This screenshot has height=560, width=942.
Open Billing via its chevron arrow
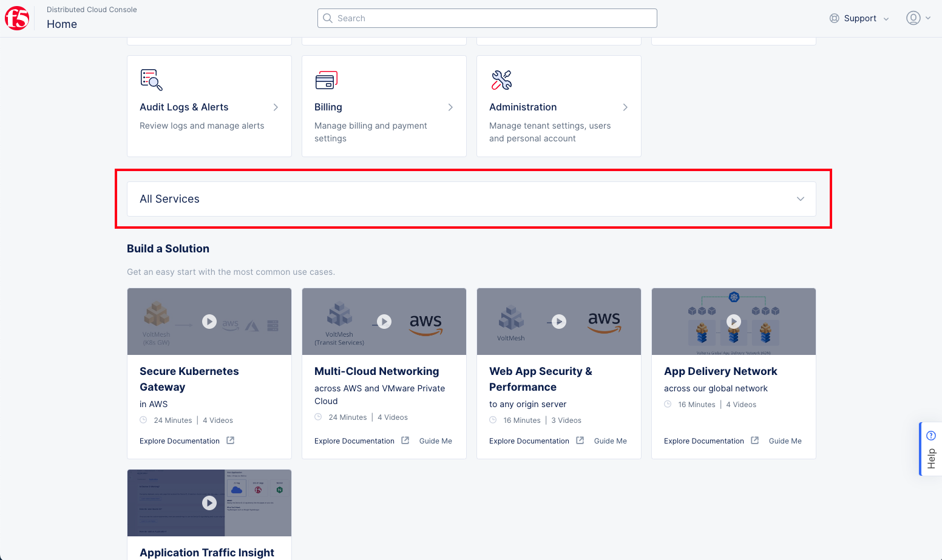click(450, 107)
